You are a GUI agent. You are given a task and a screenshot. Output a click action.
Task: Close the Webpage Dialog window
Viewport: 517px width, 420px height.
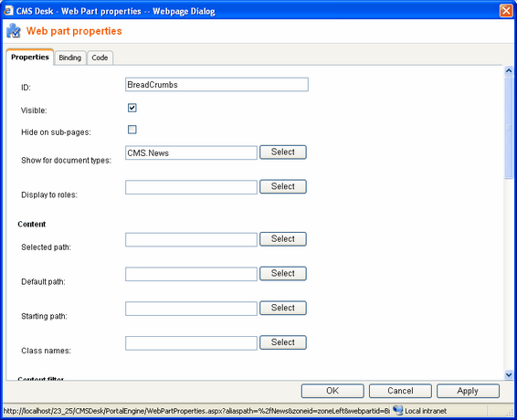(x=506, y=11)
